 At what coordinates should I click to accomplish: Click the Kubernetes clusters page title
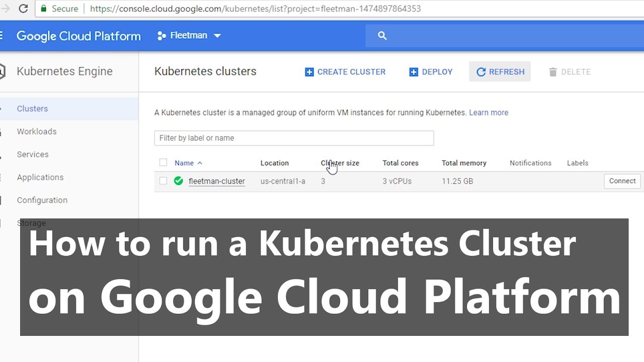pos(205,71)
